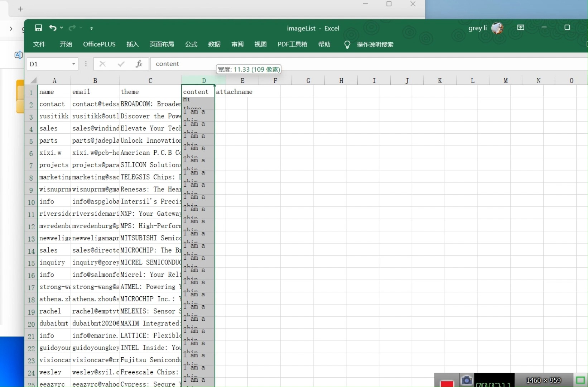Select column C header

point(150,81)
